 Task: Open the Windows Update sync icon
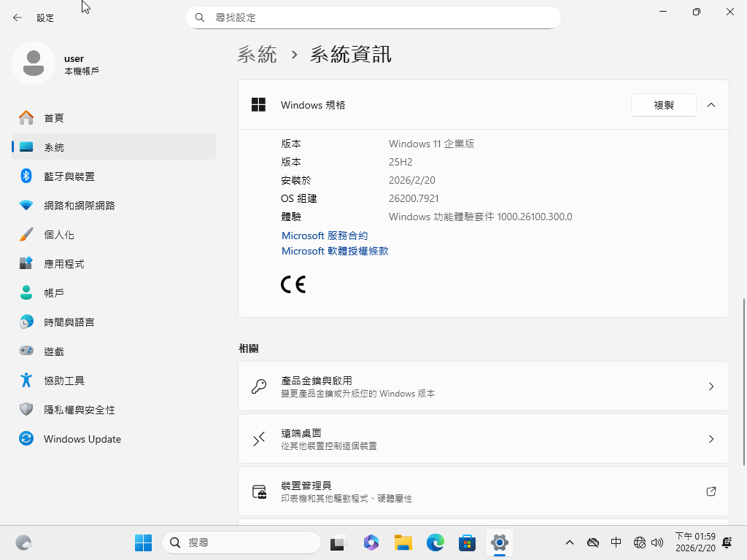click(x=26, y=439)
